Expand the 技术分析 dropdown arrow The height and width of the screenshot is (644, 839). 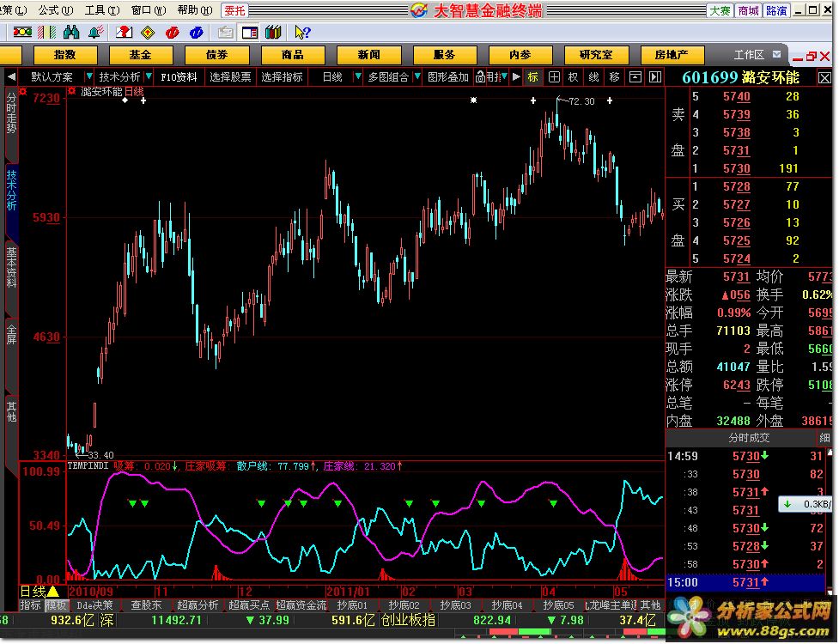(149, 77)
